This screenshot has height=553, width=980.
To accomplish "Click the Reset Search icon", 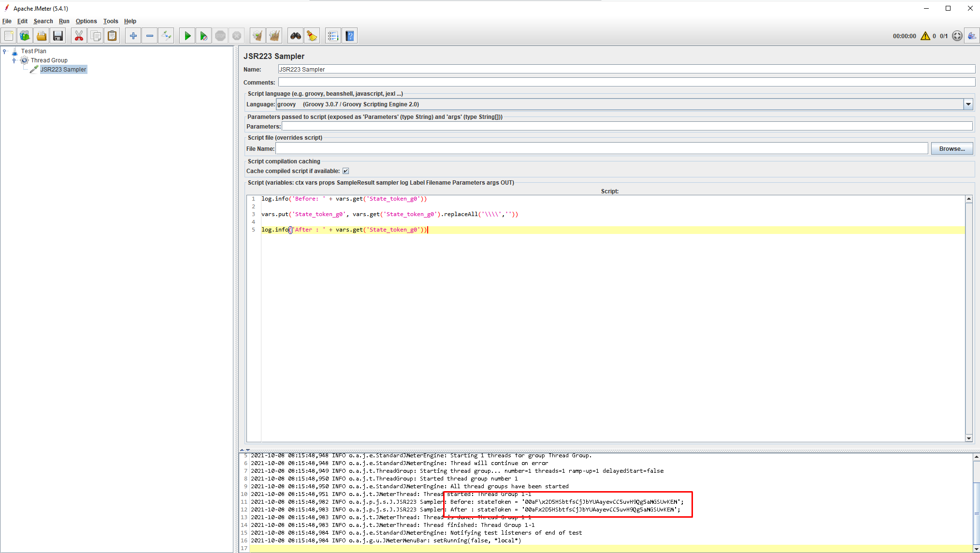I will click(x=312, y=36).
